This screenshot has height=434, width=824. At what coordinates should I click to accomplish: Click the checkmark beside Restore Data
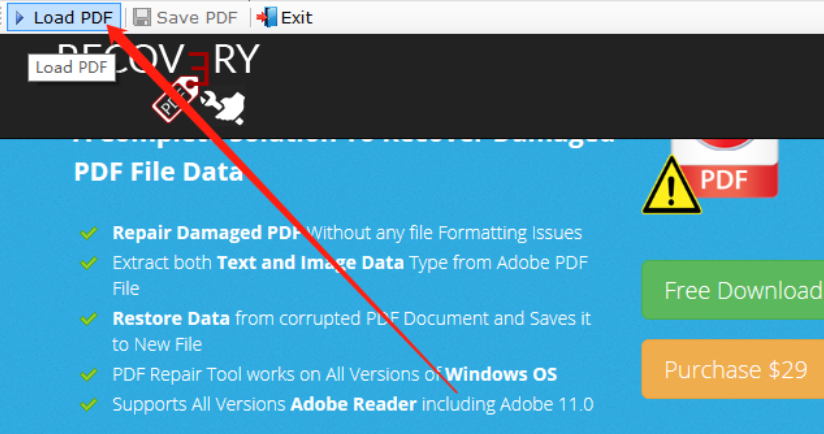89,319
